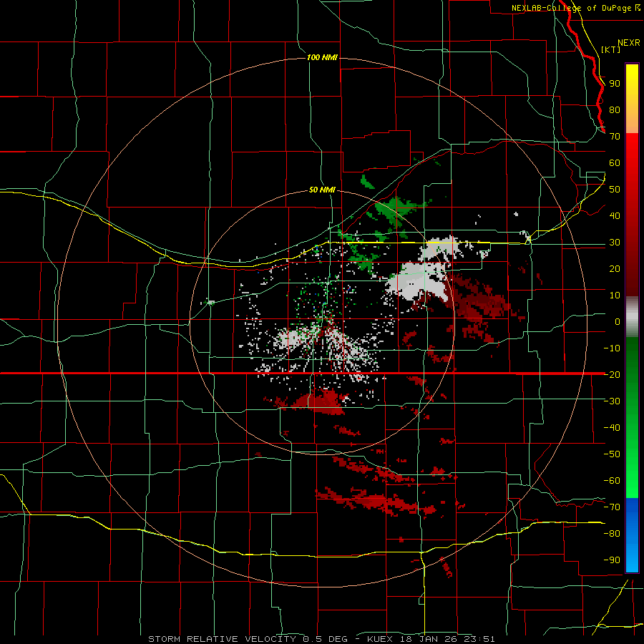
Task: Click the -80 value on the velocity scale
Action: [x=612, y=534]
